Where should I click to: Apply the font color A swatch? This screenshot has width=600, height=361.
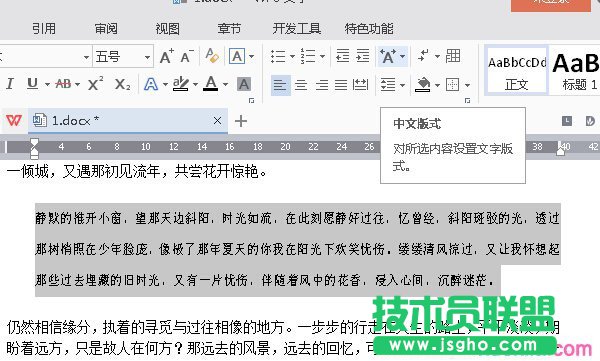click(211, 83)
